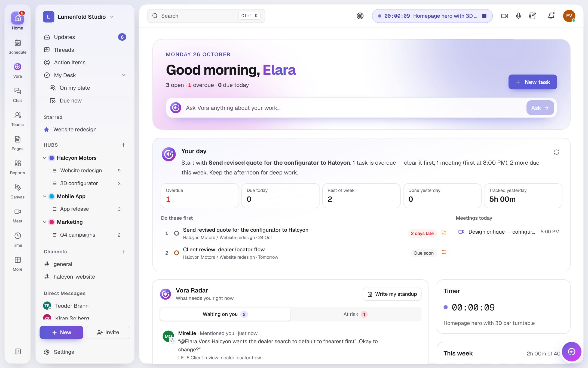The height and width of the screenshot is (368, 588).
Task: Open the Vora assistant from rail
Action: tap(17, 71)
